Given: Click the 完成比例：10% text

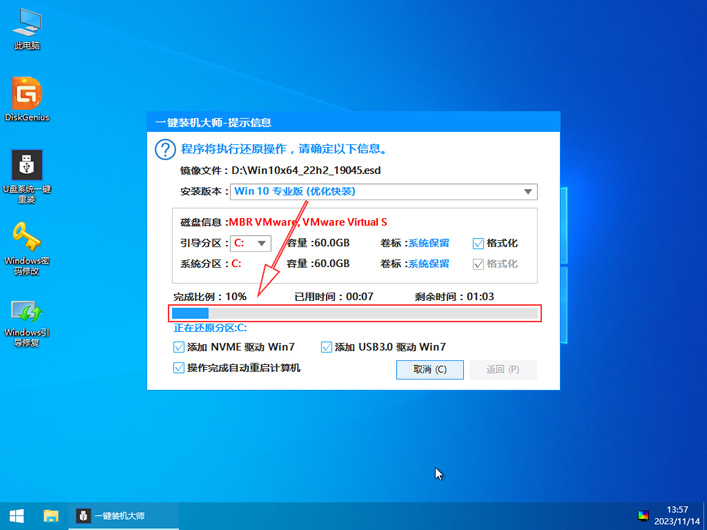Looking at the screenshot, I should pos(210,297).
